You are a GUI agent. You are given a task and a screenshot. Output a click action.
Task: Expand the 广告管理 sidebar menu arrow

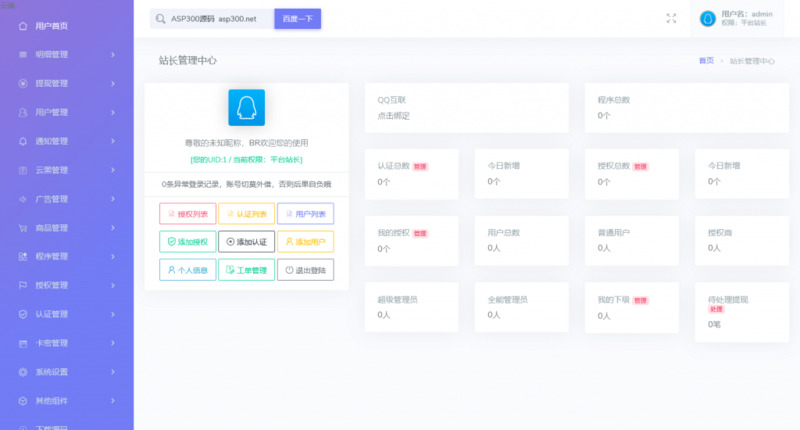[x=113, y=199]
